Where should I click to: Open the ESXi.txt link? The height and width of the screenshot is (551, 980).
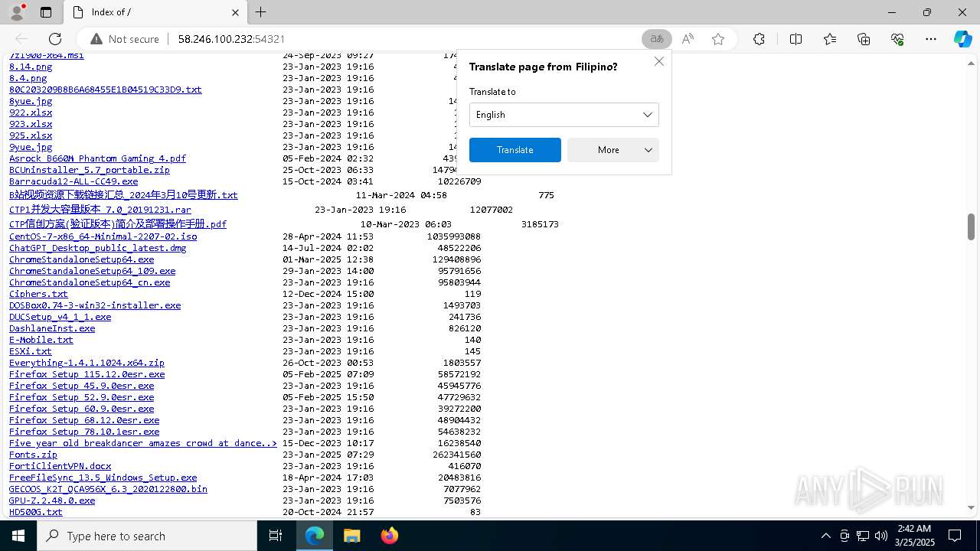tap(31, 351)
